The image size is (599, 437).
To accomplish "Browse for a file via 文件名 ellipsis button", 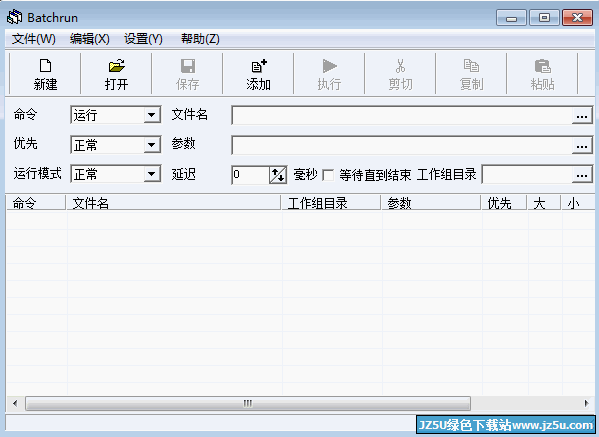I will click(x=582, y=116).
